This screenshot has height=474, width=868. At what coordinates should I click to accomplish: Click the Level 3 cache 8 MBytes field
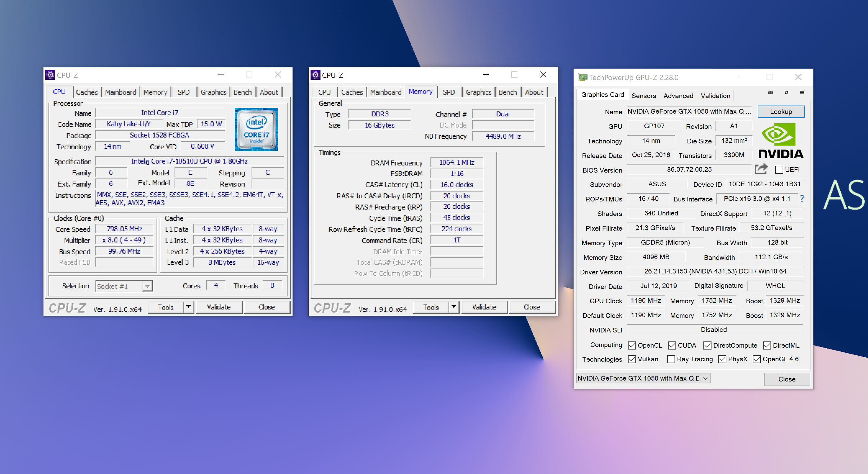coord(222,262)
